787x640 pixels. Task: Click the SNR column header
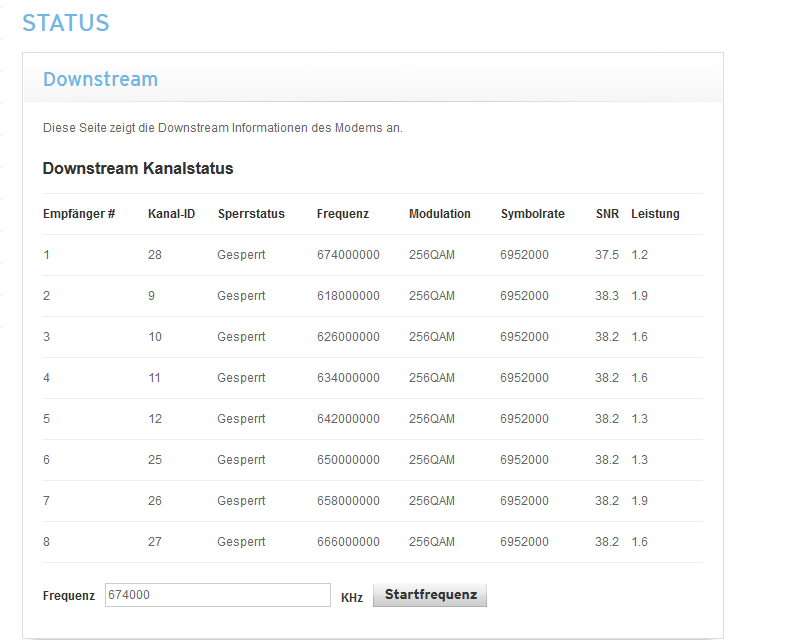point(607,214)
